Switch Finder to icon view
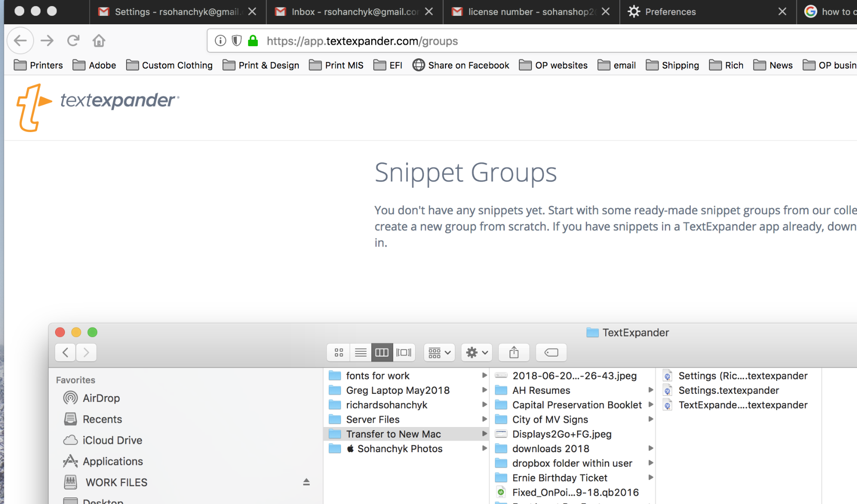The image size is (857, 504). pos(339,352)
